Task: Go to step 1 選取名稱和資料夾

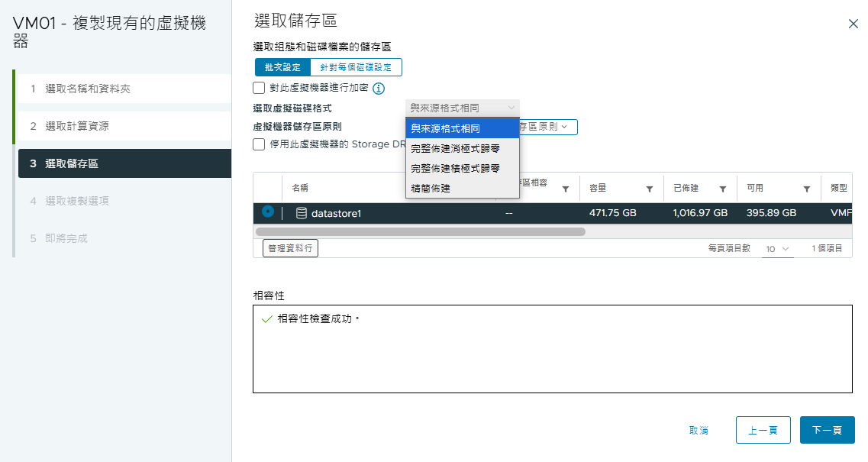Action: click(x=124, y=89)
